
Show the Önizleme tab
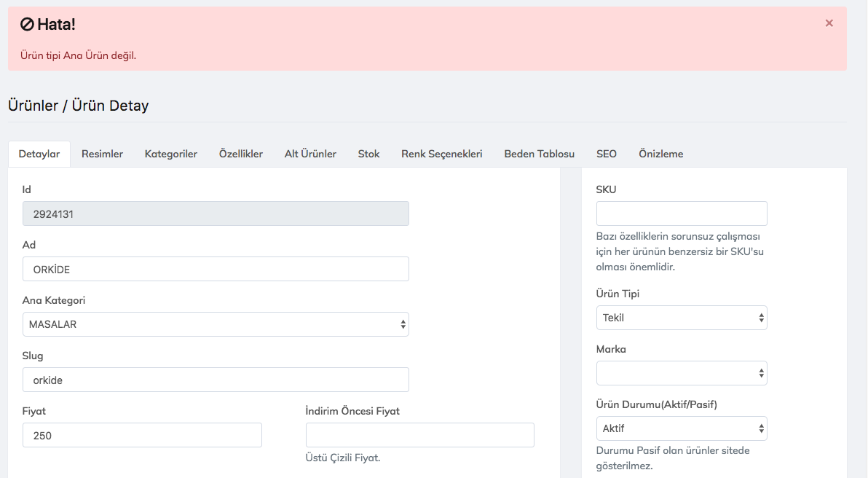(660, 154)
